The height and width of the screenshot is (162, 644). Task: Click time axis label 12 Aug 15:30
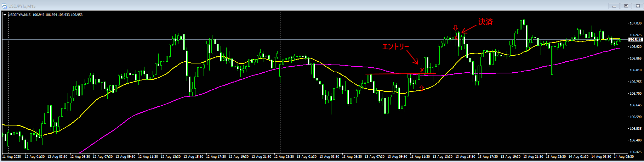pos(193,157)
